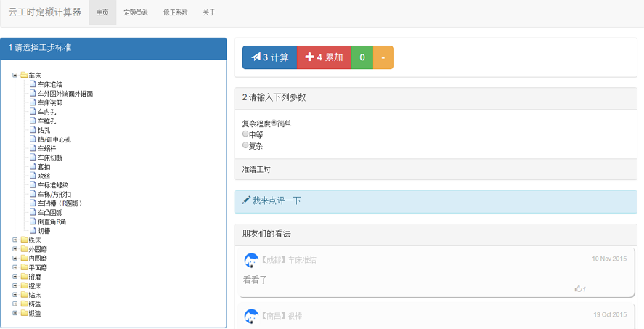This screenshot has height=329, width=644.
Task: Expand the 外圆磨 tree node
Action: [x=15, y=249]
